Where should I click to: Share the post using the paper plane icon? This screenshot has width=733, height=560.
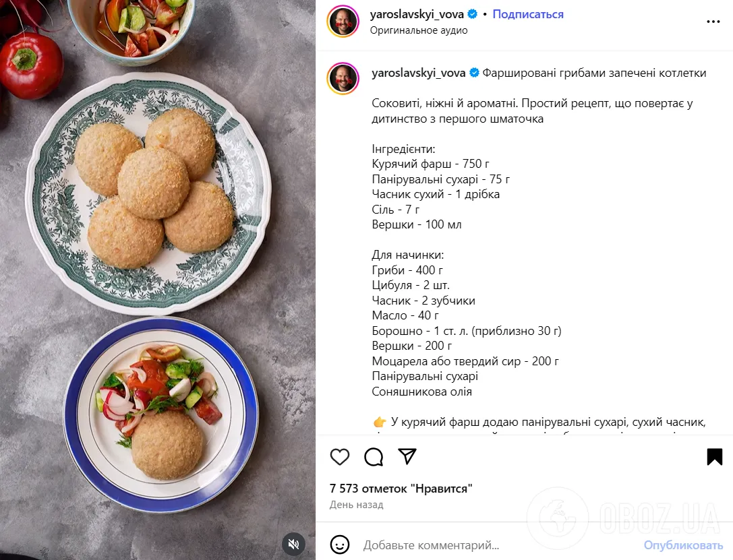pyautogui.click(x=407, y=456)
